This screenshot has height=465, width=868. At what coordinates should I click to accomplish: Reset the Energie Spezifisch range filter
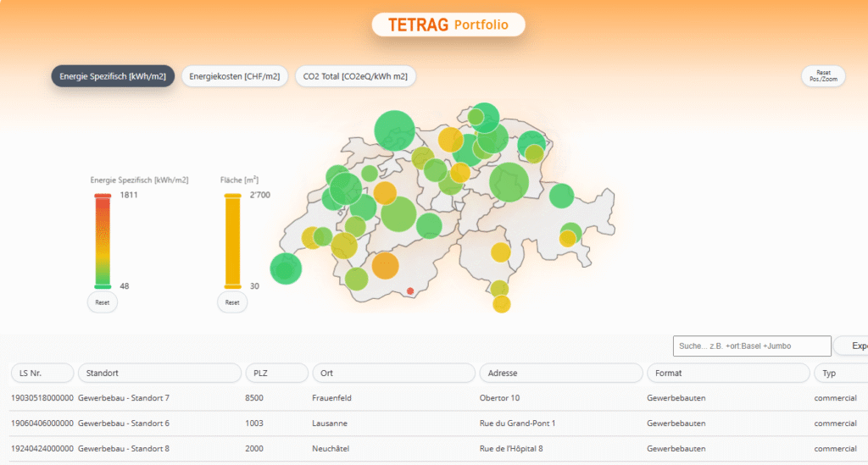coord(103,302)
